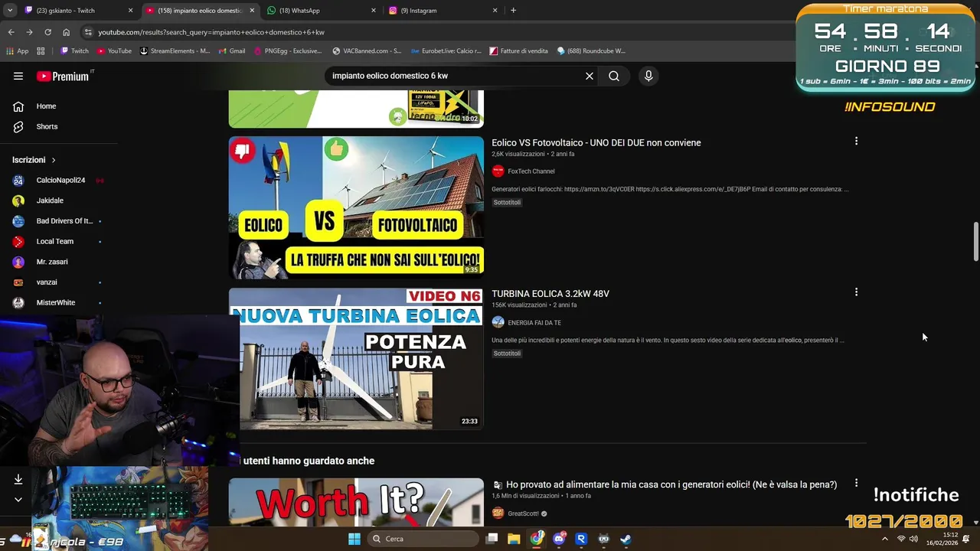The image size is (980, 551).
Task: Click the magnifier search button
Action: coord(614,76)
